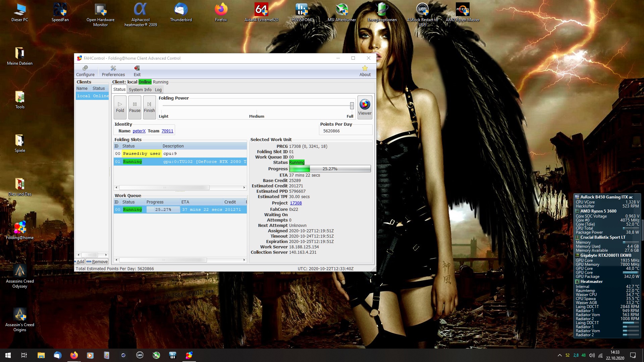644x362 pixels.
Task: Click the peterX name link
Action: [139, 131]
